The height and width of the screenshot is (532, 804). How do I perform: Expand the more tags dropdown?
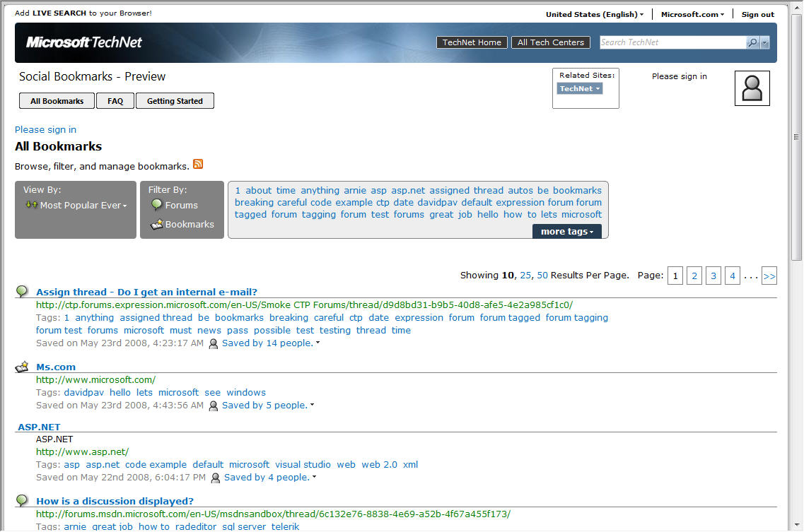567,231
